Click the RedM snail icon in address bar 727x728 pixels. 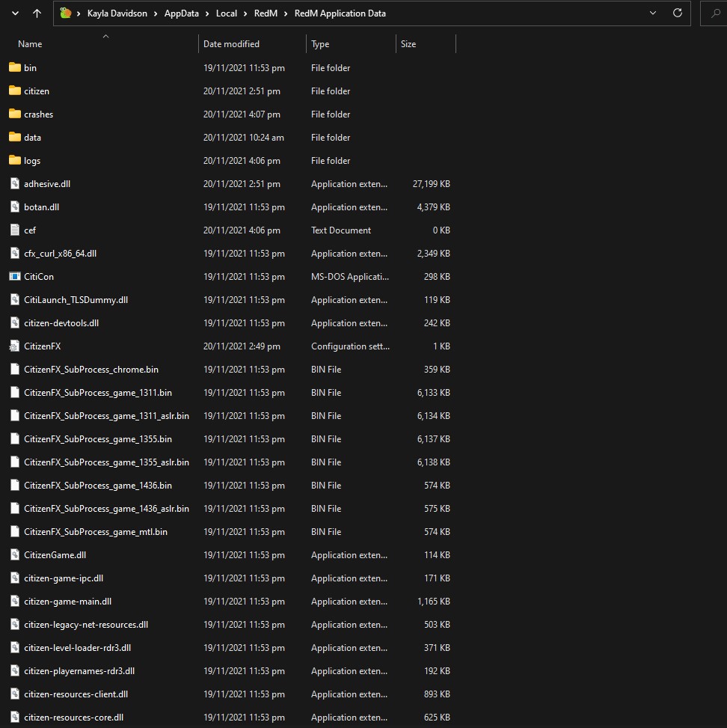pos(66,13)
